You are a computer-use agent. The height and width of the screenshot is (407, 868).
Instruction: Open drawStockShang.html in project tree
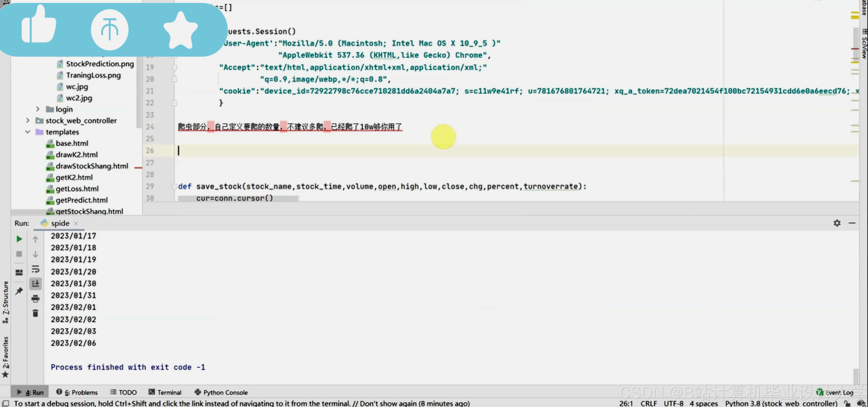point(92,166)
